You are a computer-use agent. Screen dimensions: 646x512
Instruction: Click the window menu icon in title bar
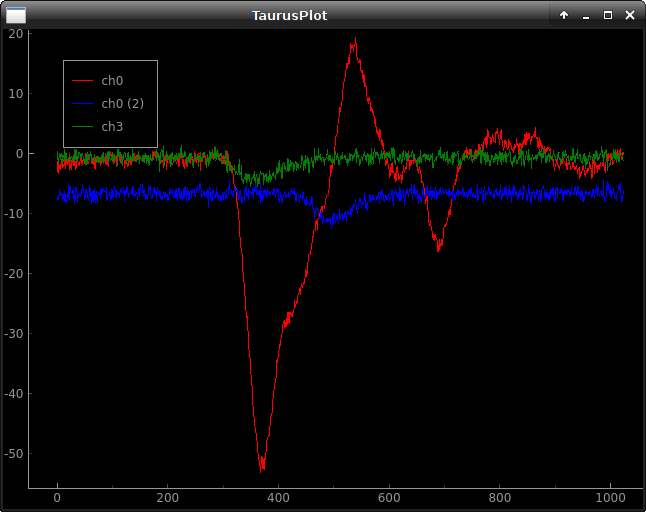point(16,15)
